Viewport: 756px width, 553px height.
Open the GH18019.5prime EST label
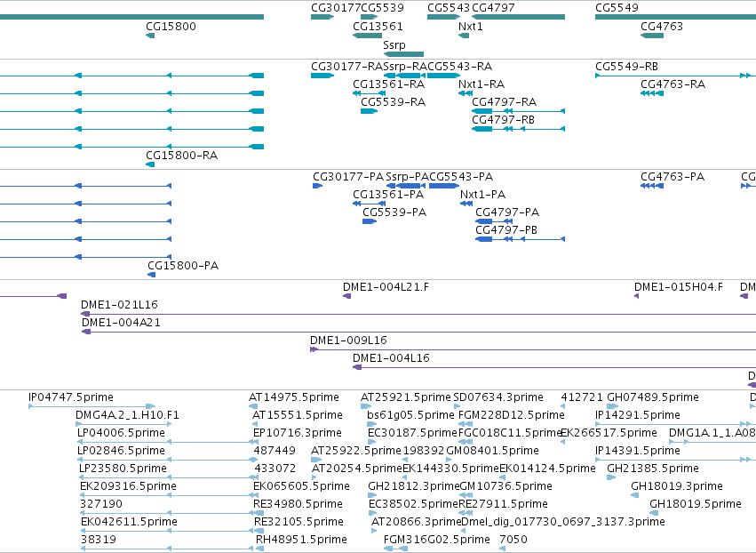[696, 505]
